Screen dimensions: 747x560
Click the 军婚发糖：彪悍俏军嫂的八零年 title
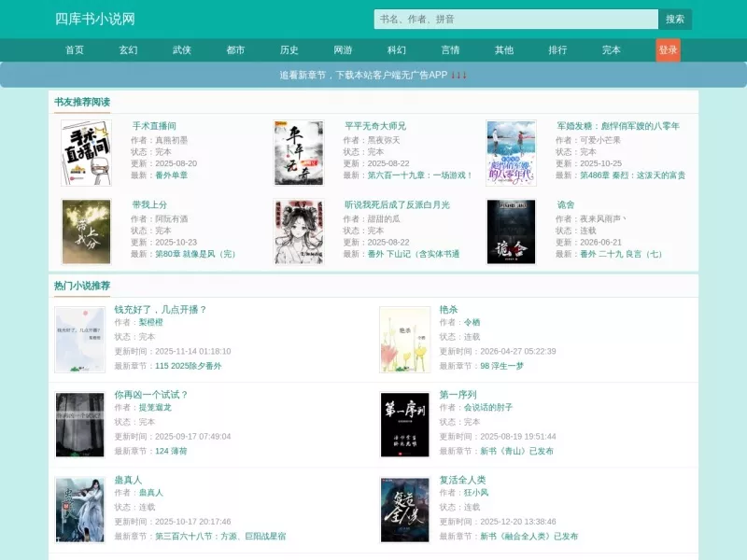click(x=618, y=126)
